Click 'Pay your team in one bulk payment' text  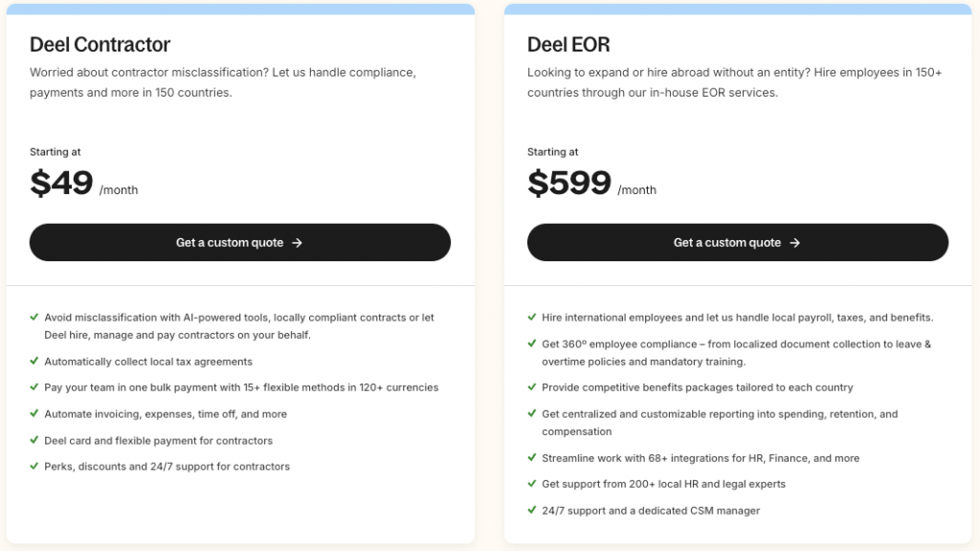coord(241,387)
